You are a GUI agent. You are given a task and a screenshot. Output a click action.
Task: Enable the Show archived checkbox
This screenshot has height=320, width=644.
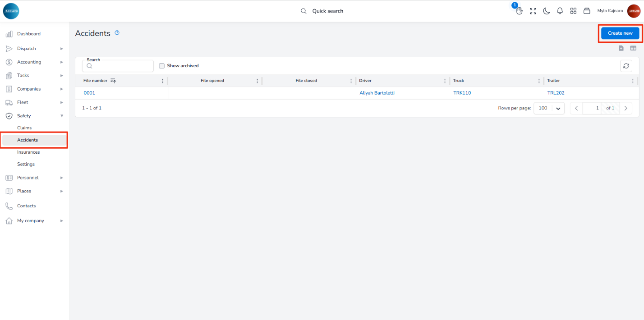point(162,66)
